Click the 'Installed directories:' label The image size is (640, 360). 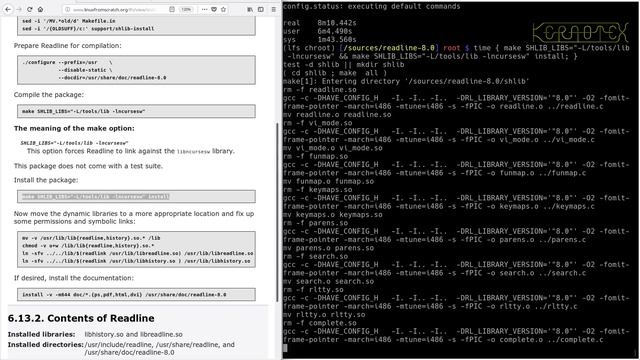point(46,344)
